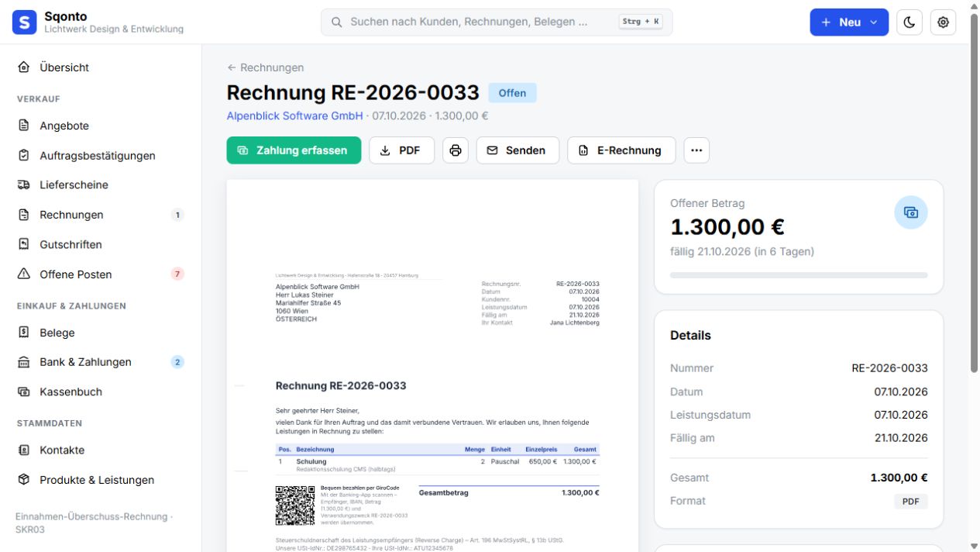The image size is (980, 552).
Task: Click the Fällig am value 21.10.2026 in Details
Action: click(901, 438)
